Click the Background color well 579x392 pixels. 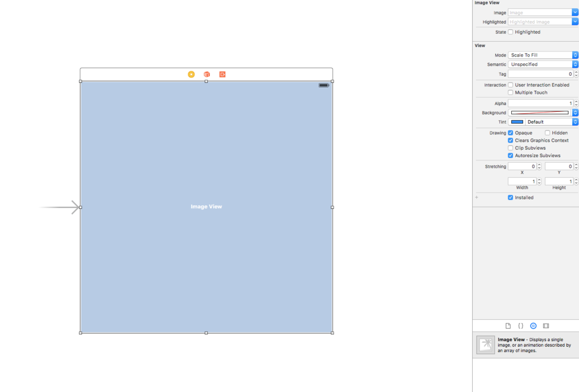pos(540,112)
